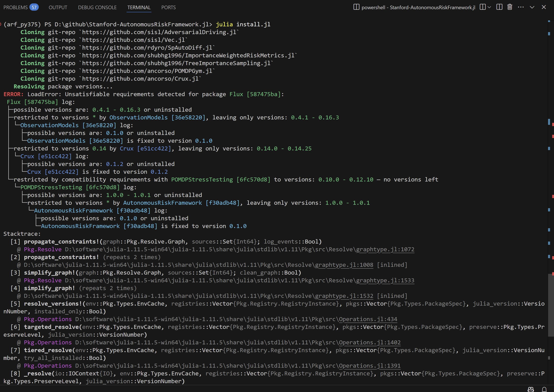Screen dimensions: 554x392
Task: Open the terminal ellipsis more actions menu
Action: tap(521, 7)
